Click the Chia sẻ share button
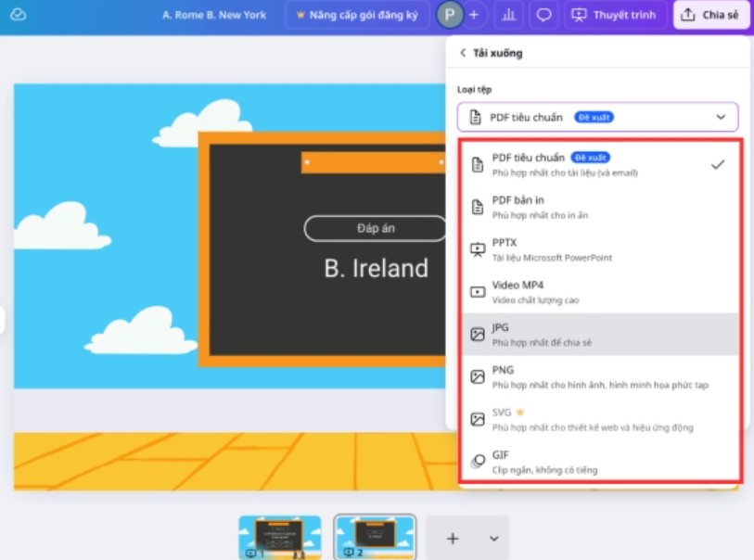This screenshot has height=560, width=754. (x=711, y=15)
